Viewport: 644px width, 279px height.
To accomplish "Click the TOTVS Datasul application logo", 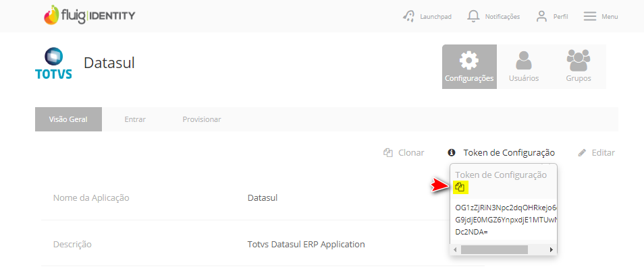I will tap(53, 64).
